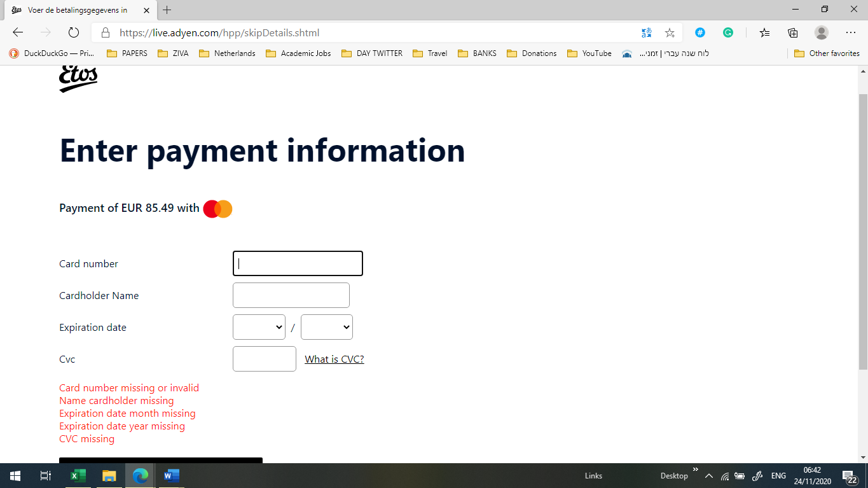Viewport: 868px width, 488px height.
Task: Add this page to favorites star
Action: point(670,32)
